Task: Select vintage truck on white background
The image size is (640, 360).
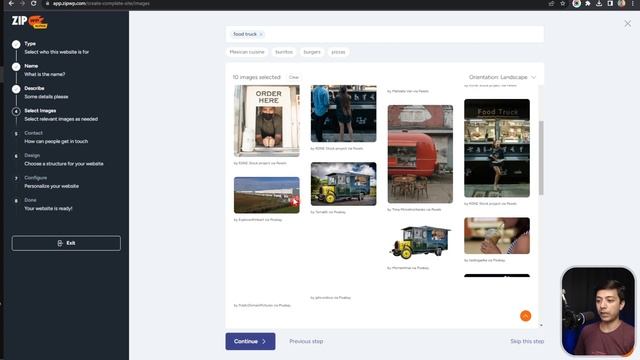Action: [x=420, y=242]
